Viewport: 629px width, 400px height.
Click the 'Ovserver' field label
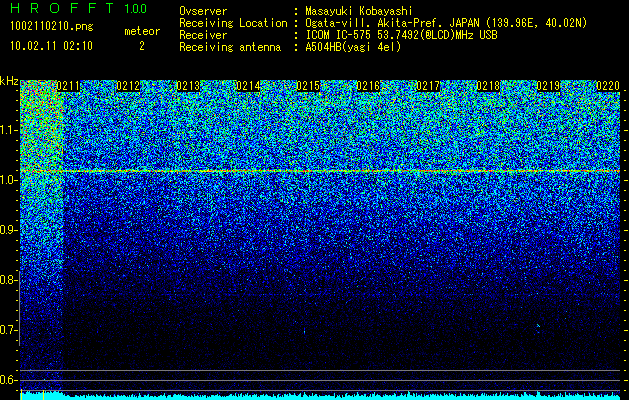[x=203, y=11]
